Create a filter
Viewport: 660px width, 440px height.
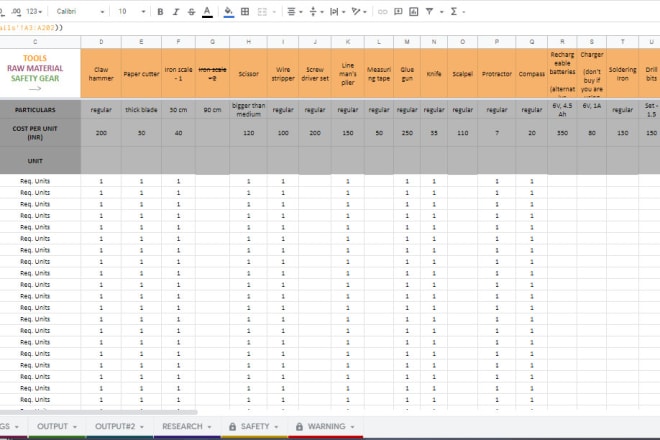point(429,12)
